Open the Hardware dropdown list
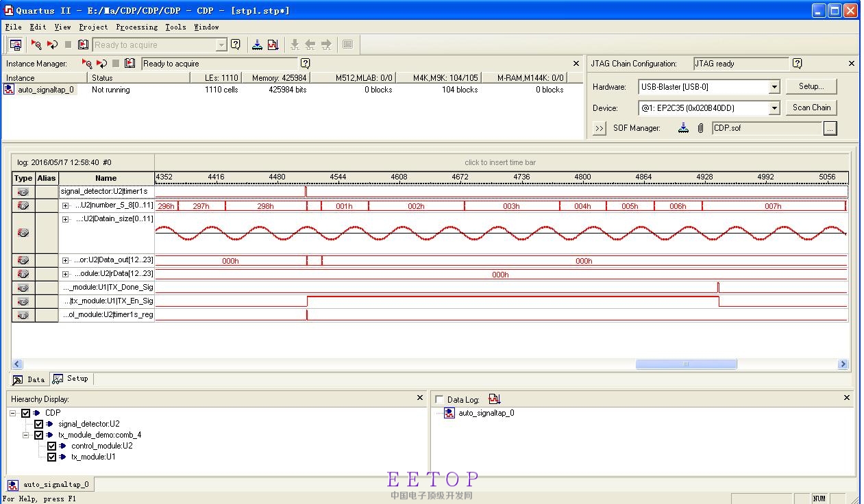This screenshot has width=864, height=504. click(x=774, y=87)
